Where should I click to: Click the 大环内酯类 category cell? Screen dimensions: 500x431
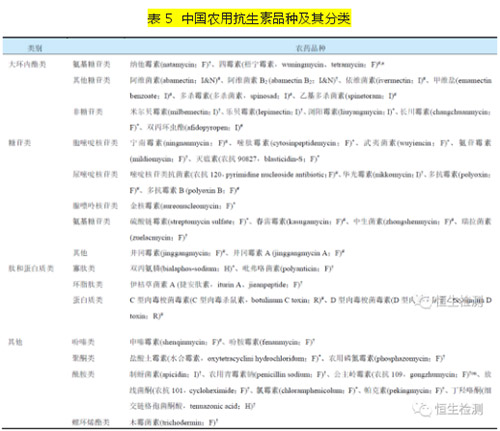27,64
